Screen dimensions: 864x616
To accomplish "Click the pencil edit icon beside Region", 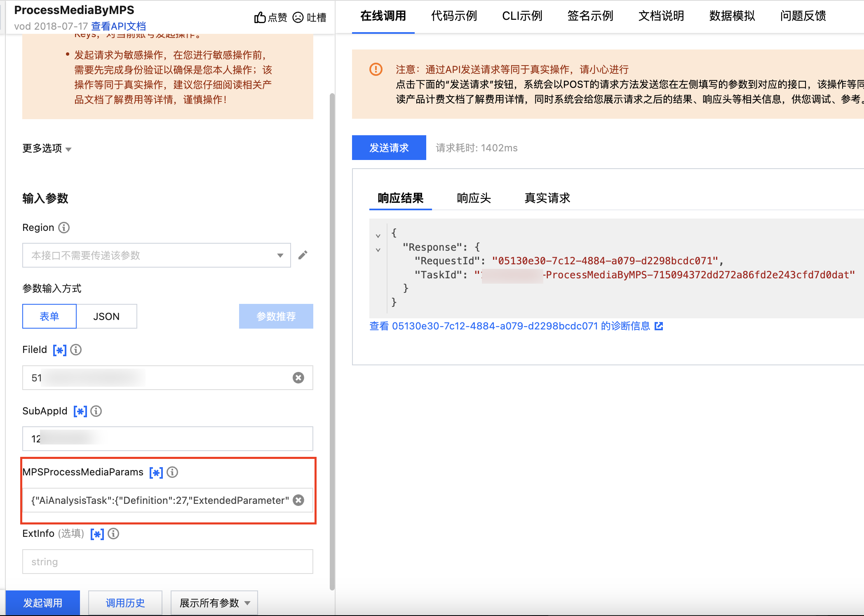I will [x=303, y=255].
